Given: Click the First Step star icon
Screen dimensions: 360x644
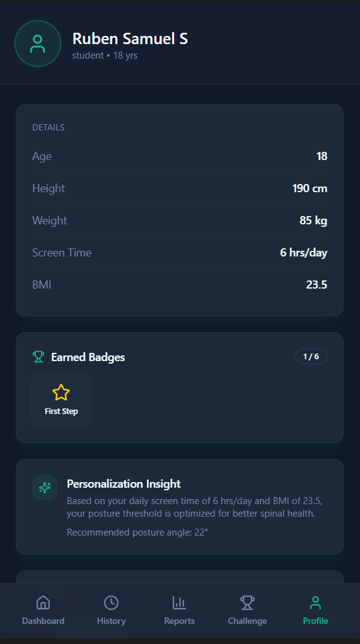Looking at the screenshot, I should coord(61,392).
